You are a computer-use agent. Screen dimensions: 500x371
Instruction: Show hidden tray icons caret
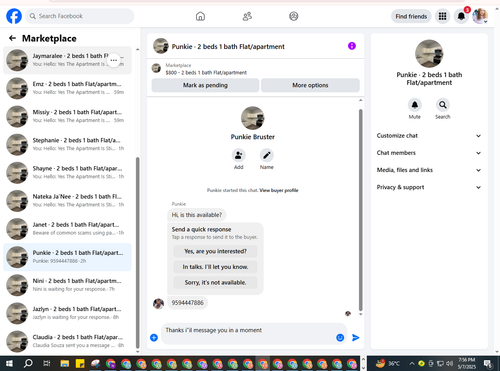412,363
